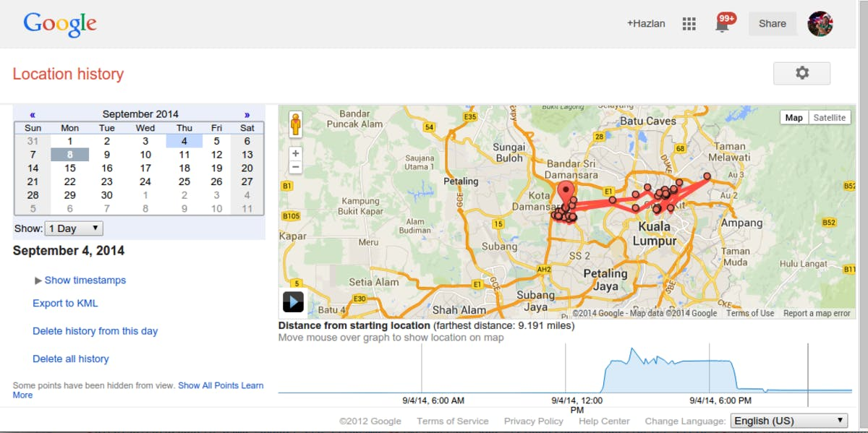Screen dimensions: 868x433
Task: Zoom in on the map
Action: [295, 153]
